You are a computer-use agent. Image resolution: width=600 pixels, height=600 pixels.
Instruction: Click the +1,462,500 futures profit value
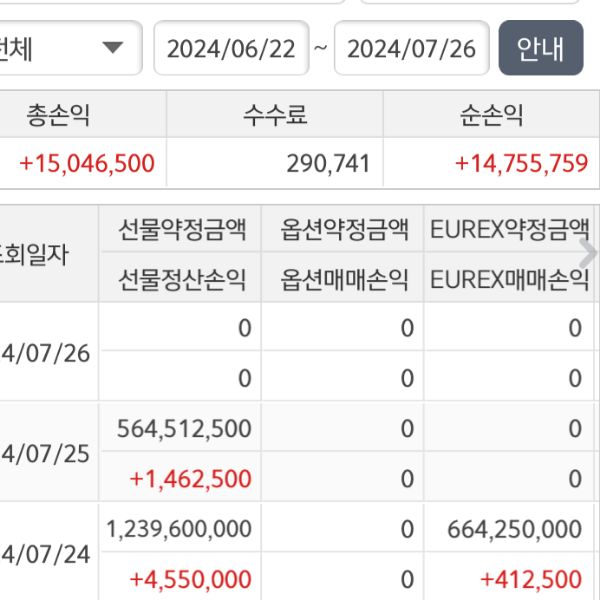[190, 479]
